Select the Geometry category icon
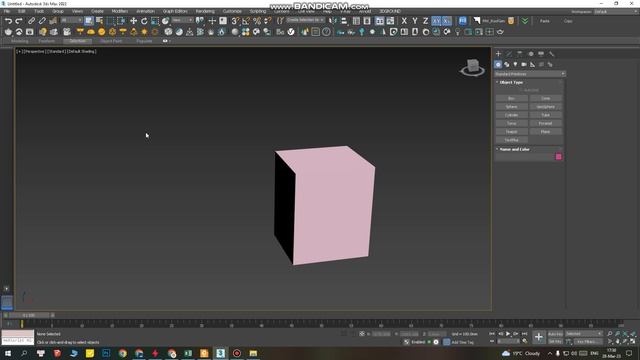Viewport: 640px width, 360px height. 498,64
